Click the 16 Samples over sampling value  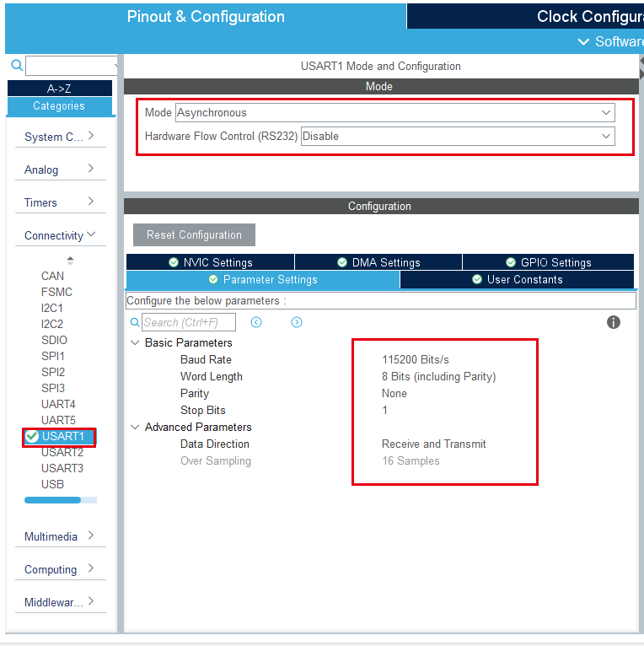click(x=411, y=461)
